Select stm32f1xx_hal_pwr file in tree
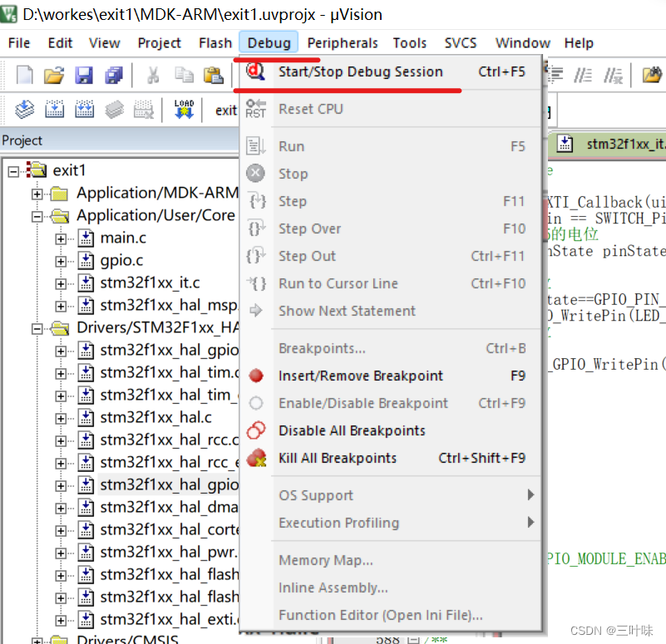666x644 pixels. pos(169,553)
